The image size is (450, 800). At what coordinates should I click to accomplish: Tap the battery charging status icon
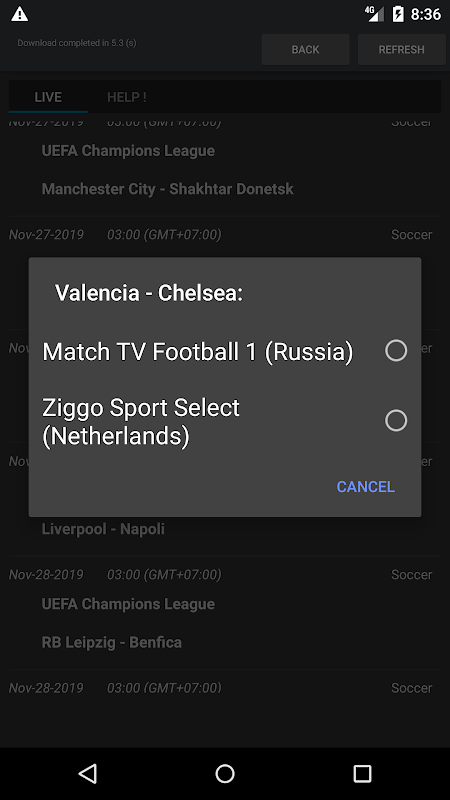(398, 14)
